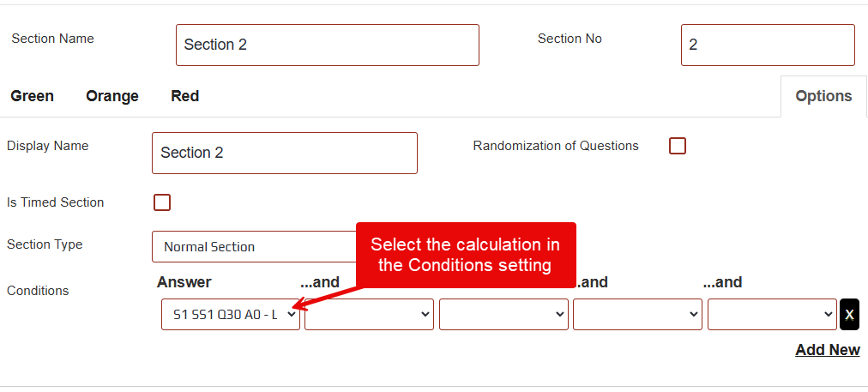Screen dimensions: 868x392
Task: Click the 'Randomization of Questions' label
Action: point(556,146)
